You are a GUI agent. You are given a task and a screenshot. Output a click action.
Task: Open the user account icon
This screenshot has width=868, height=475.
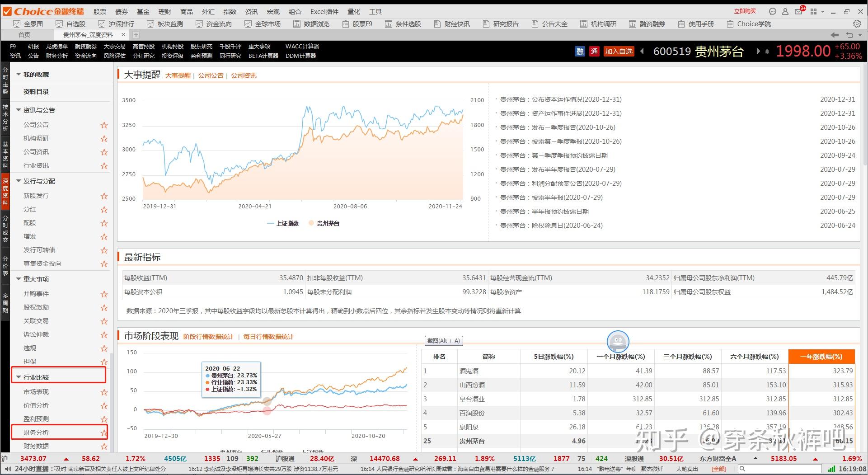coord(785,11)
